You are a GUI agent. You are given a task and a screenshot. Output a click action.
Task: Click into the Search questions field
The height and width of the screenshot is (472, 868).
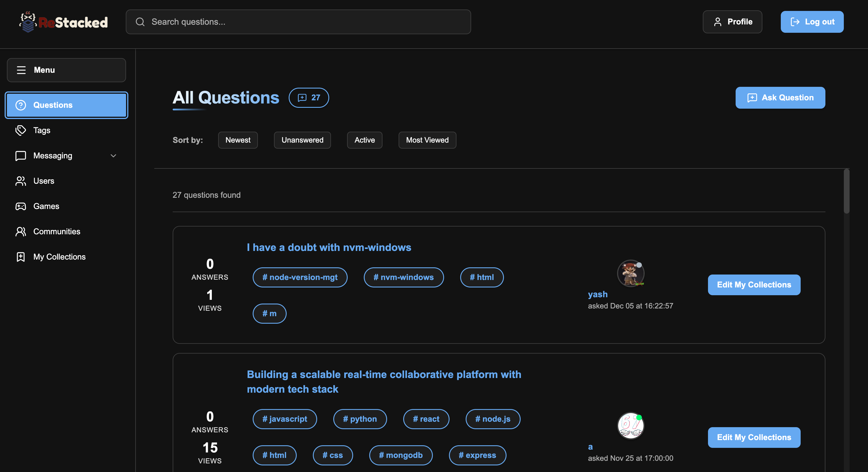(303, 22)
